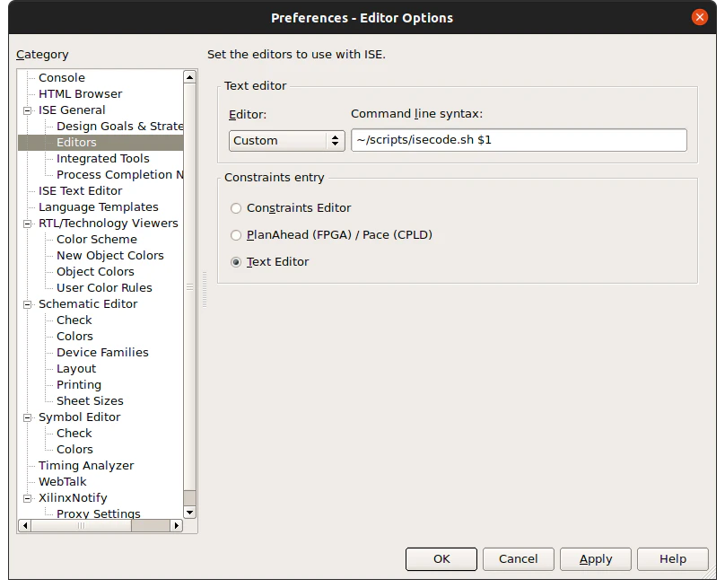Click the Cancel button
The width and height of the screenshot is (725, 588).
[x=519, y=559]
